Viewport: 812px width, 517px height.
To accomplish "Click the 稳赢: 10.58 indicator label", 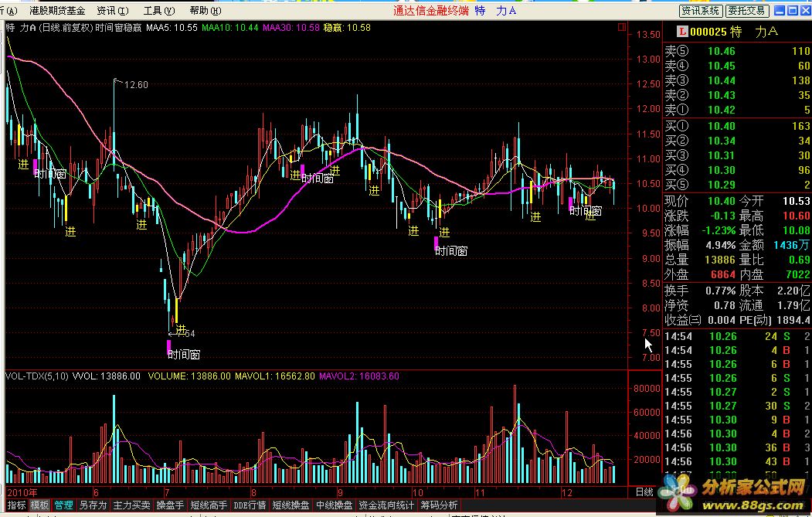I will tap(347, 28).
